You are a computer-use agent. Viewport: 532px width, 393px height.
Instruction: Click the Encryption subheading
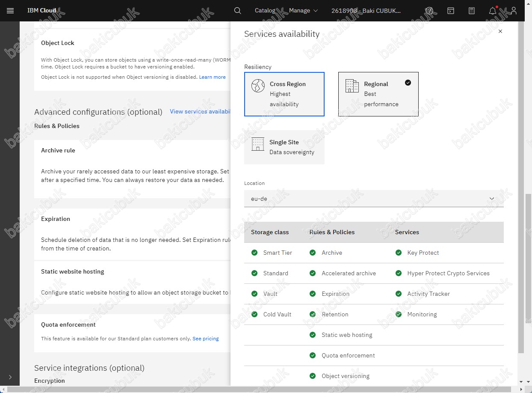(x=50, y=381)
